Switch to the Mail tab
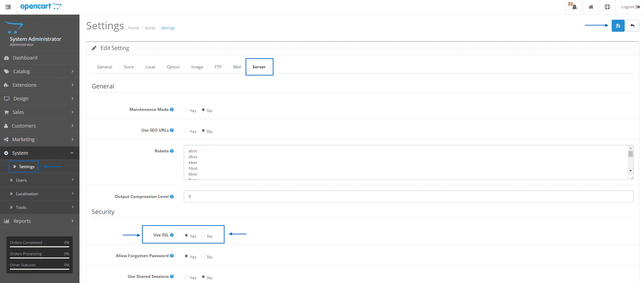This screenshot has height=283, width=644. click(x=237, y=67)
